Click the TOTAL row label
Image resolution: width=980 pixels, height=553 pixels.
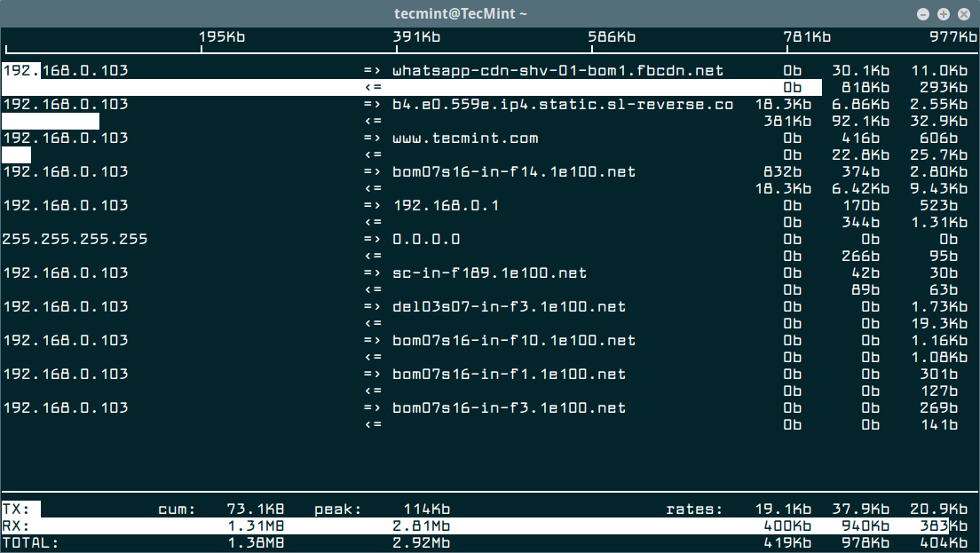[x=31, y=542]
